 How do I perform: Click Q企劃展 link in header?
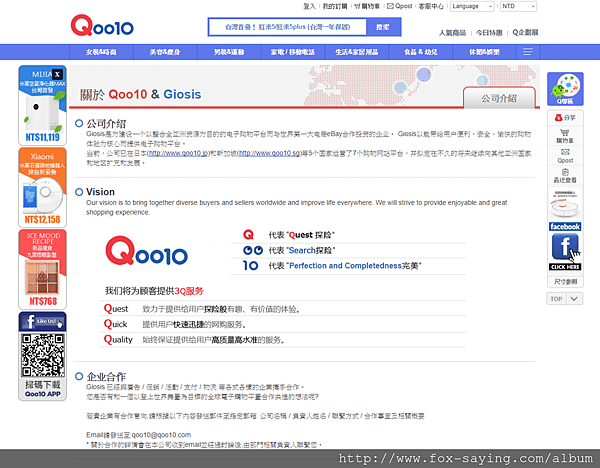click(525, 33)
